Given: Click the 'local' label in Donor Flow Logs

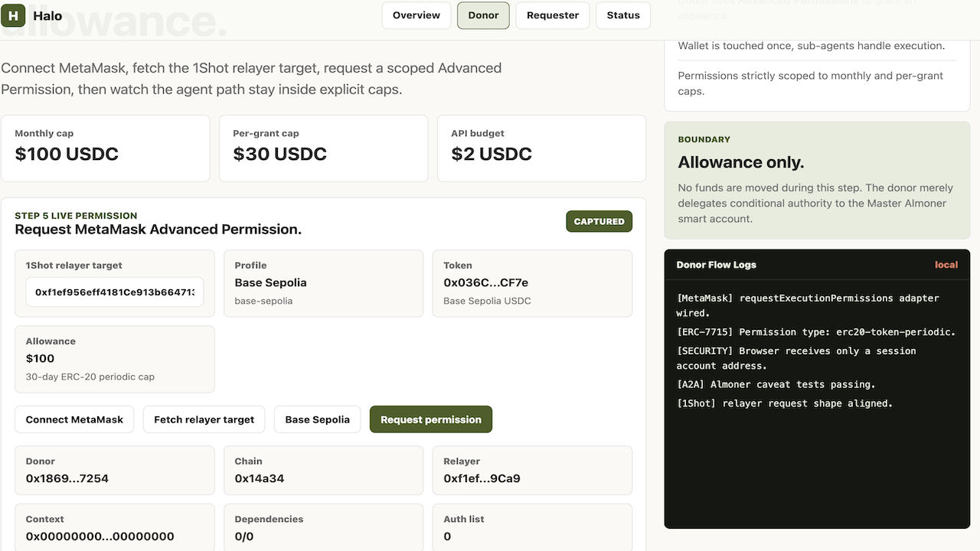Looking at the screenshot, I should point(946,265).
